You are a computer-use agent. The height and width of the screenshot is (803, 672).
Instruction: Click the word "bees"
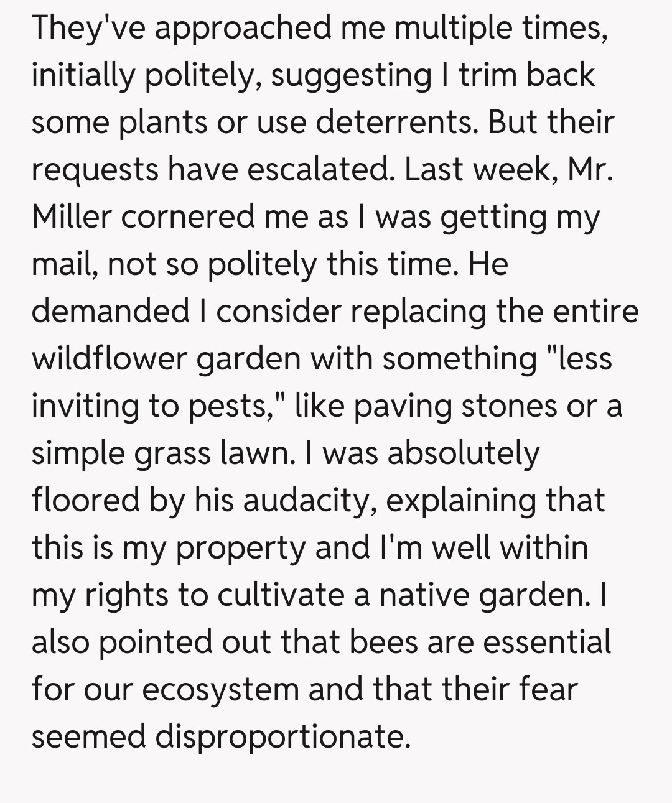click(x=383, y=642)
